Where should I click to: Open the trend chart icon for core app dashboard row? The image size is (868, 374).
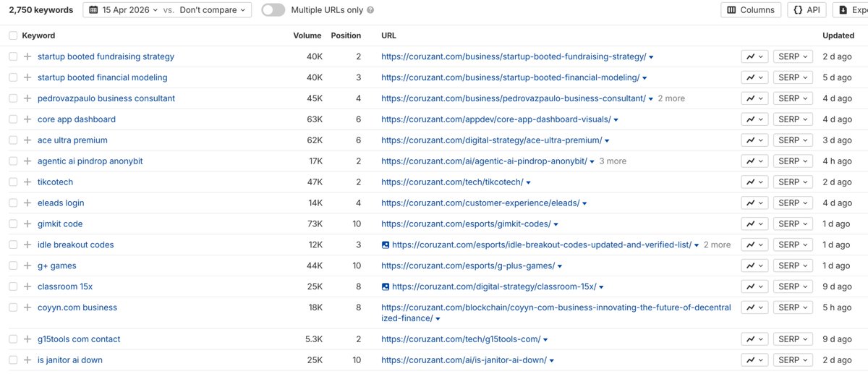[754, 119]
